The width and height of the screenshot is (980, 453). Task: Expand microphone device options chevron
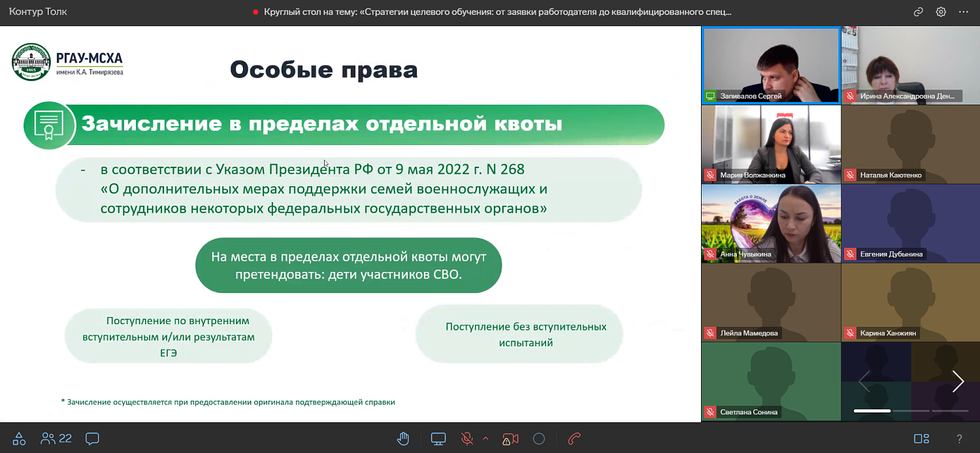point(485,439)
